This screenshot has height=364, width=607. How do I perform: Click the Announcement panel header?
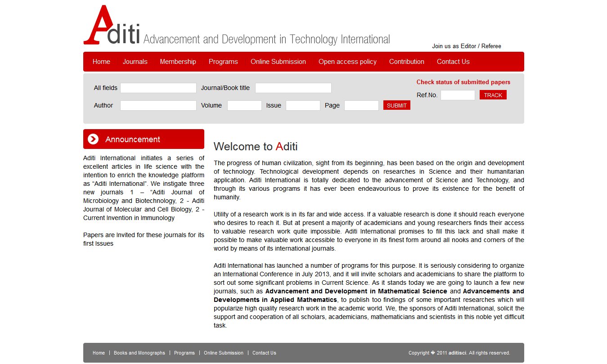pyautogui.click(x=144, y=139)
